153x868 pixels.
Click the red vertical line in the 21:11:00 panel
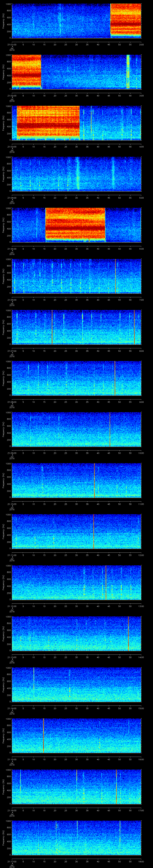click(x=94, y=531)
